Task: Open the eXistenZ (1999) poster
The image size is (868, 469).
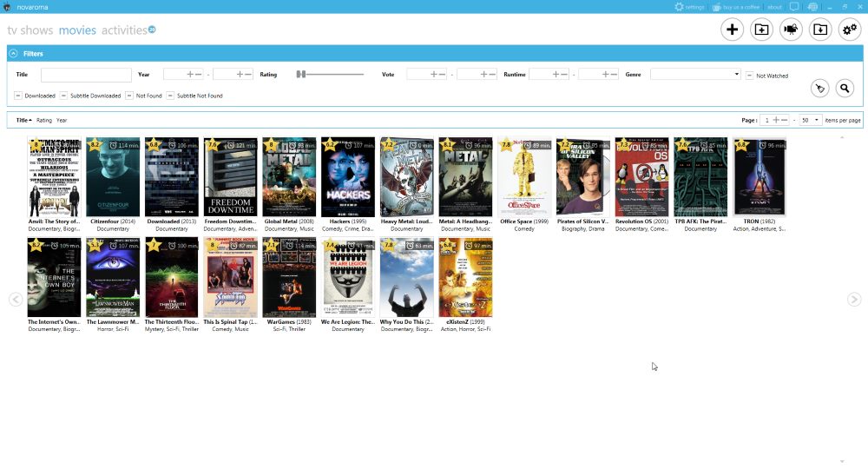Action: (465, 277)
